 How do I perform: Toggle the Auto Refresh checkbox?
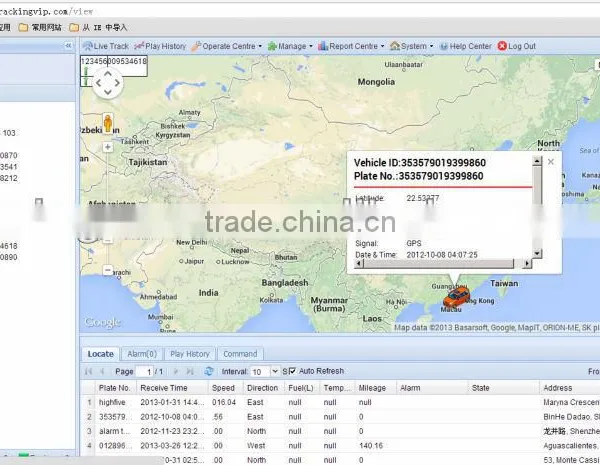293,371
